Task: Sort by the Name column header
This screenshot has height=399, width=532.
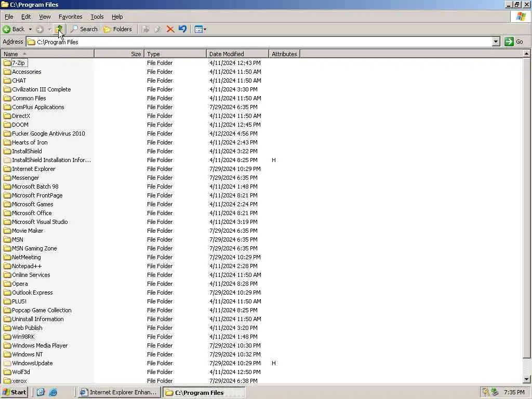Action: click(x=47, y=54)
